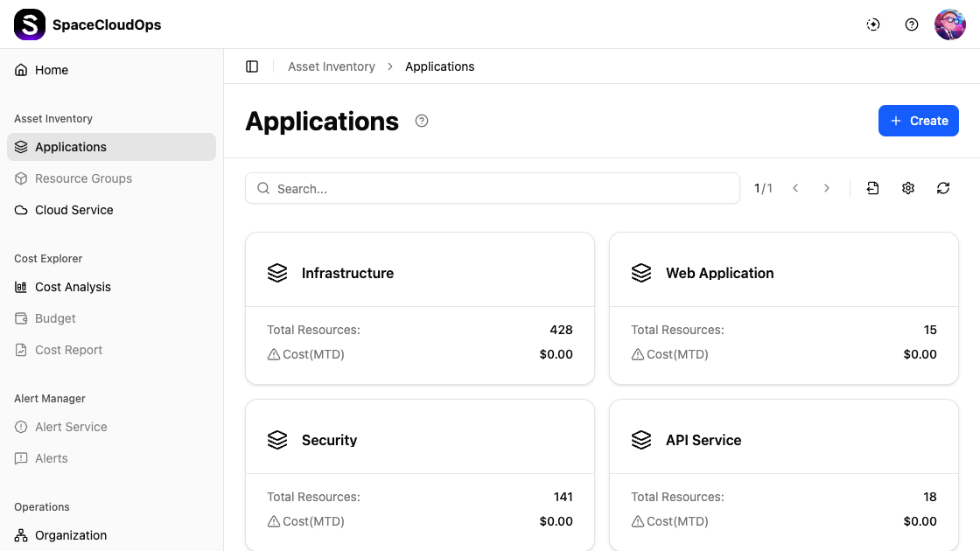Screen dimensions: 980x551
Task: Navigate to Organization in sidebar
Action: pos(71,535)
